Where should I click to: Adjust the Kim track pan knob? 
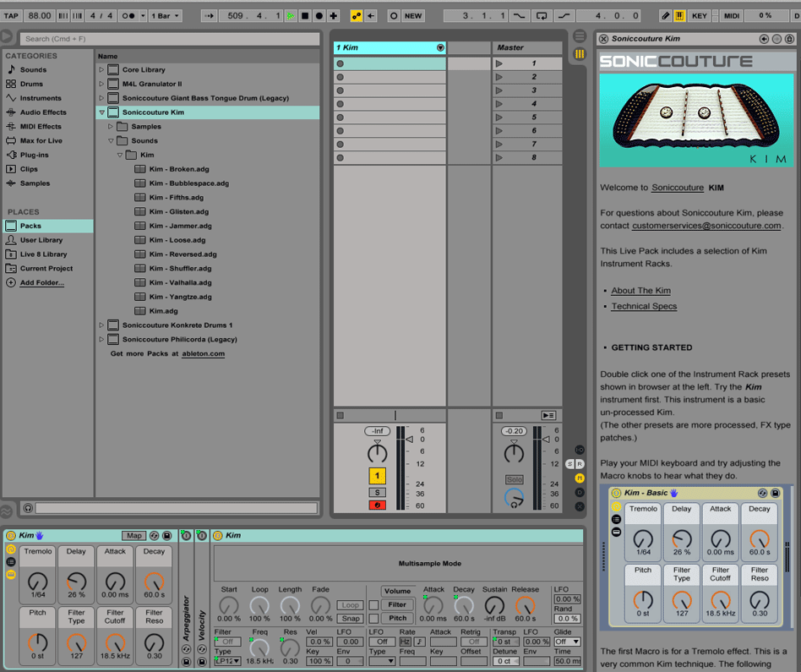click(x=378, y=452)
